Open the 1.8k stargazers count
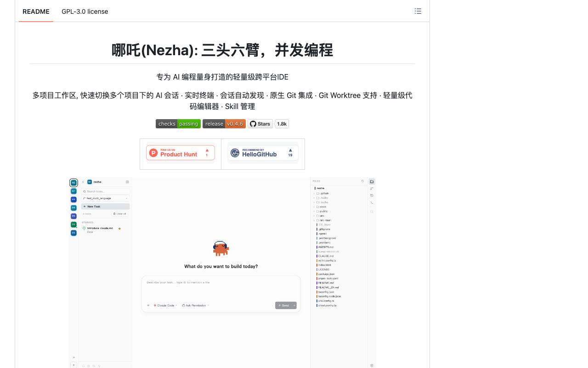This screenshot has width=588, height=368. [282, 124]
